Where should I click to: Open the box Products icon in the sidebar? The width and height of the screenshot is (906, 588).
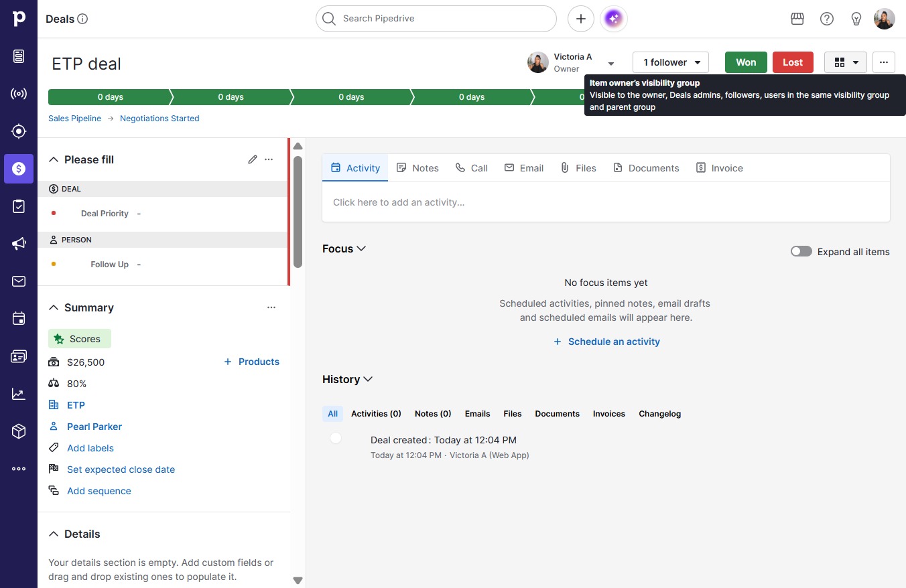point(19,431)
